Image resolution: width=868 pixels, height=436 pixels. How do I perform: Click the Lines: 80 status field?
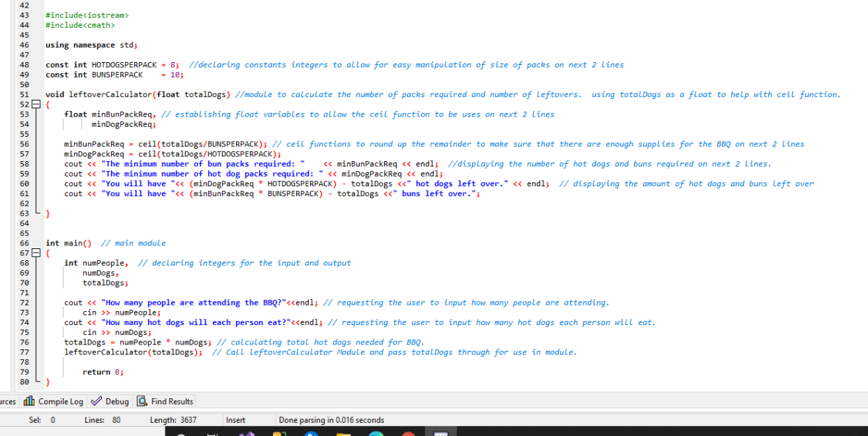tap(103, 420)
